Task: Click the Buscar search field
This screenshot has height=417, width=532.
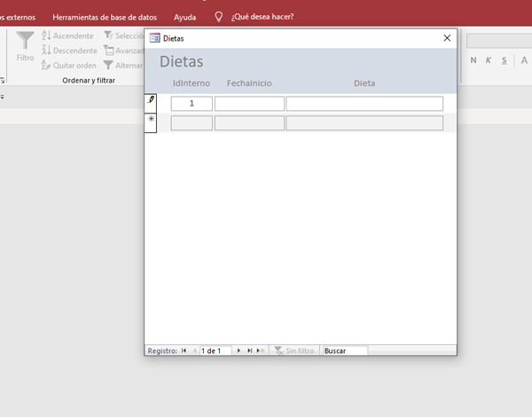Action: pyautogui.click(x=344, y=351)
